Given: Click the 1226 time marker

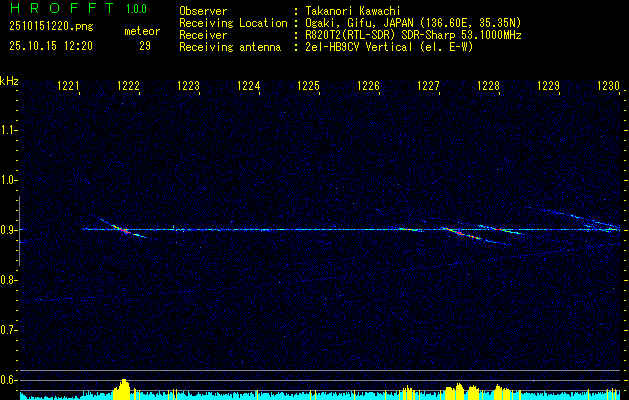Looking at the screenshot, I should 368,85.
